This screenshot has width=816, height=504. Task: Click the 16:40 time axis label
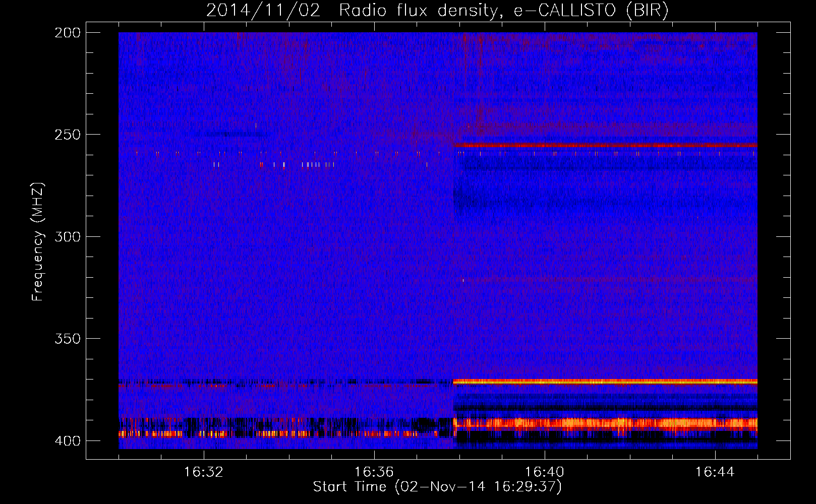pyautogui.click(x=545, y=472)
